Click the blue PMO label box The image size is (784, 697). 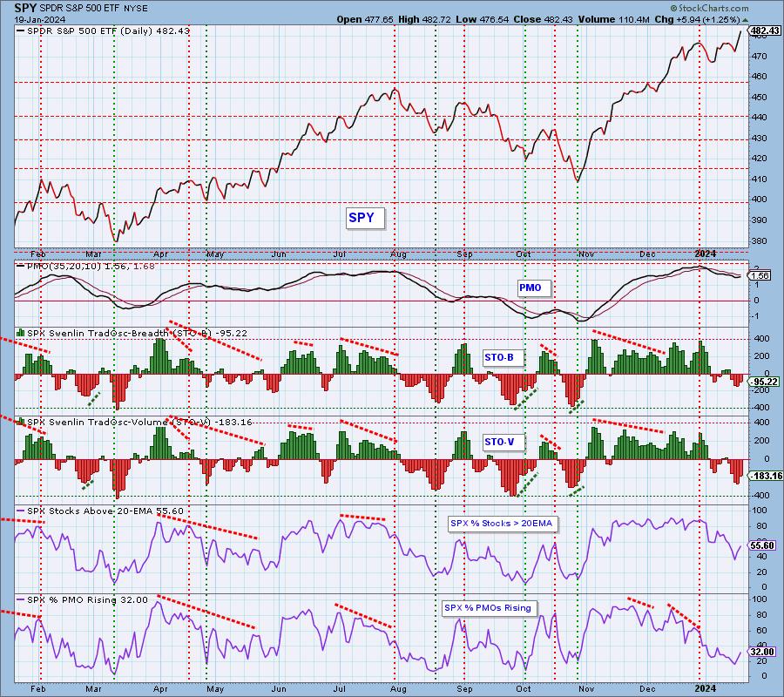[x=534, y=288]
